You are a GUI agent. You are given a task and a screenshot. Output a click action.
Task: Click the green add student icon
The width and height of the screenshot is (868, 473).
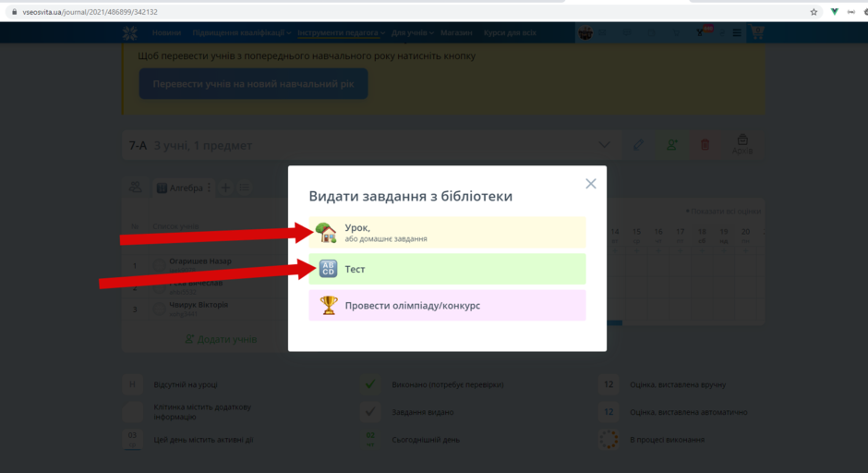click(671, 144)
